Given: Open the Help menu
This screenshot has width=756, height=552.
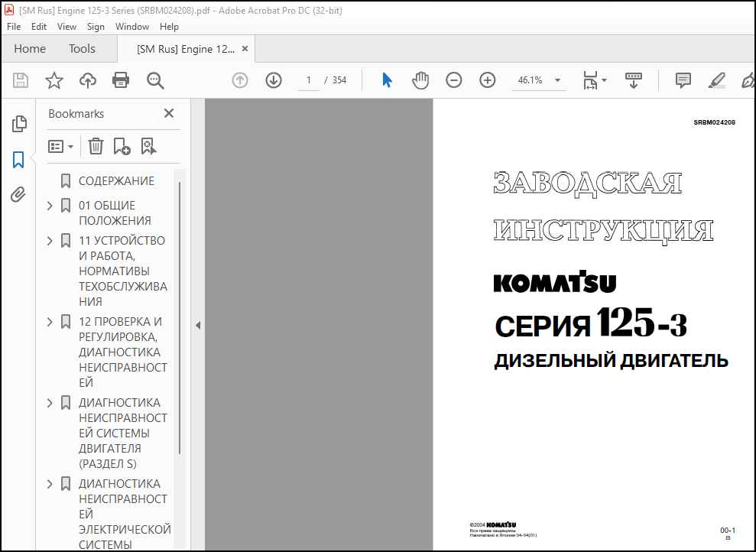Looking at the screenshot, I should (169, 27).
